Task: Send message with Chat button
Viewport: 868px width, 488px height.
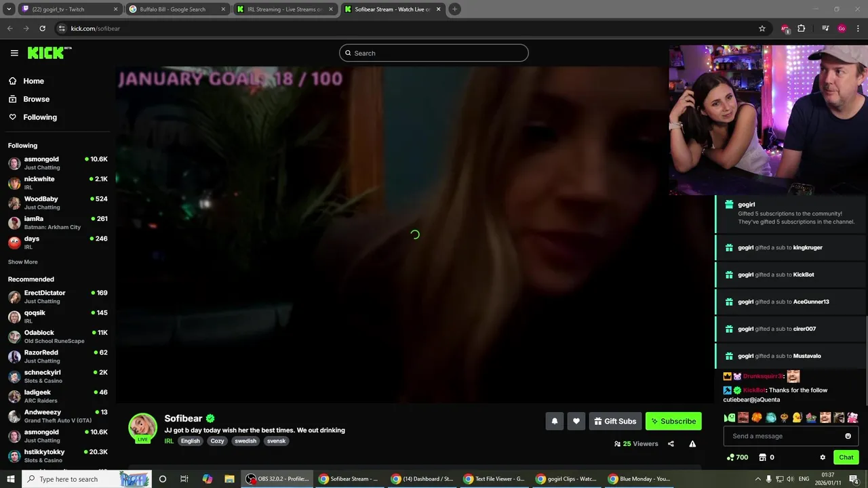Action: tap(846, 457)
